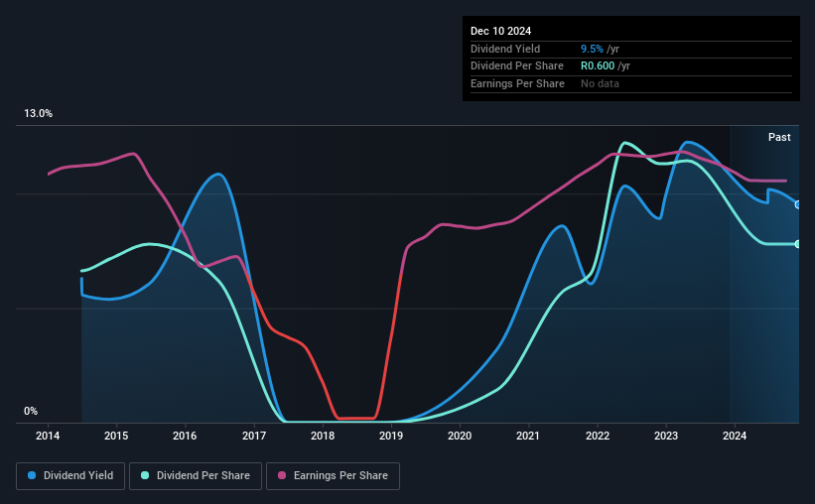Click the 0% y-axis label
Image resolution: width=815 pixels, height=504 pixels.
tap(31, 411)
